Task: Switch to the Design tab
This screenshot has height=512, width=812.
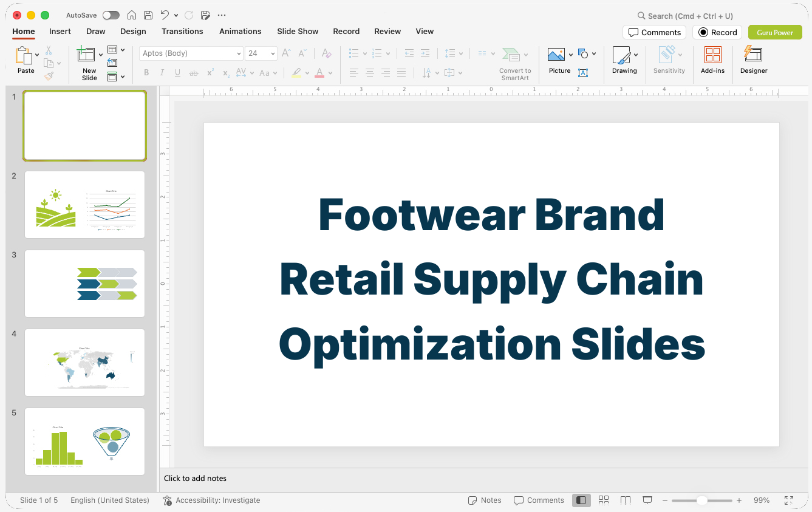Action: click(x=133, y=31)
